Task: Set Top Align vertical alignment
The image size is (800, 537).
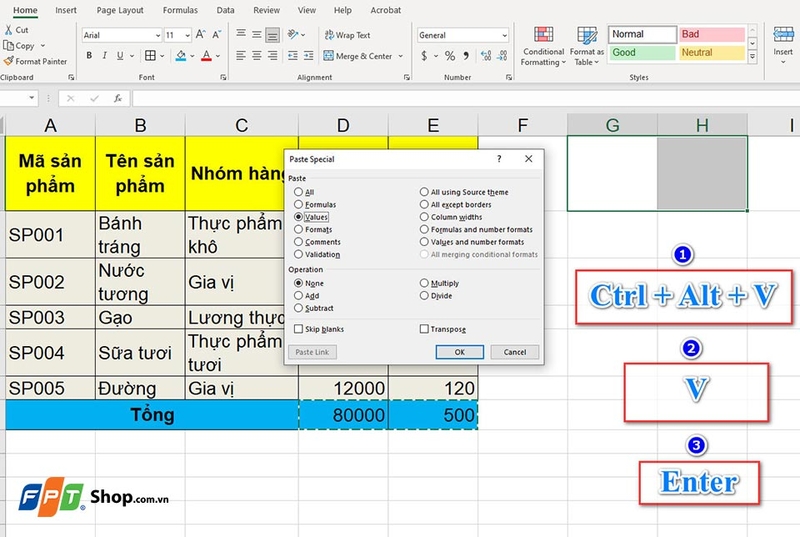Action: pos(241,34)
